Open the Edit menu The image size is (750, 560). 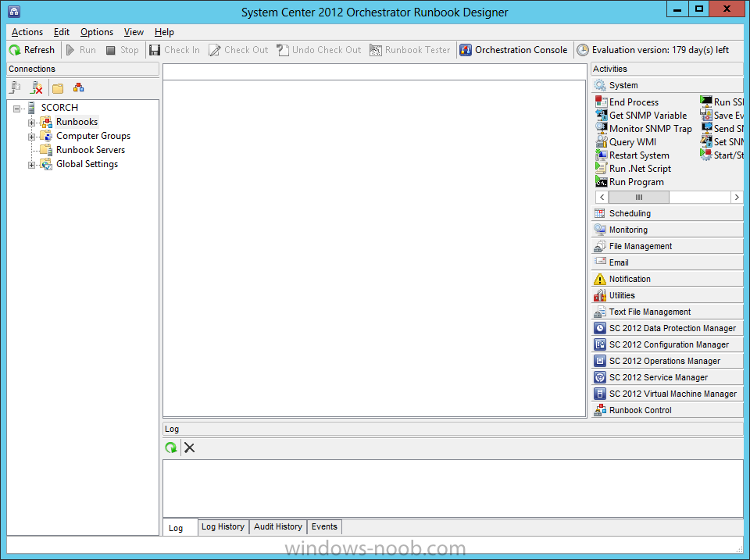pos(61,32)
